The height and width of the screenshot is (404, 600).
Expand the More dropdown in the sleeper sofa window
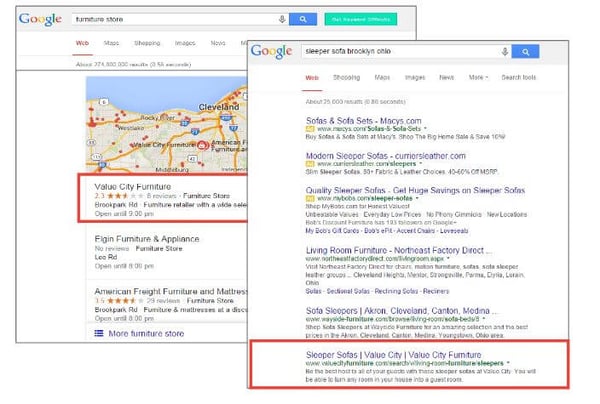pos(478,77)
